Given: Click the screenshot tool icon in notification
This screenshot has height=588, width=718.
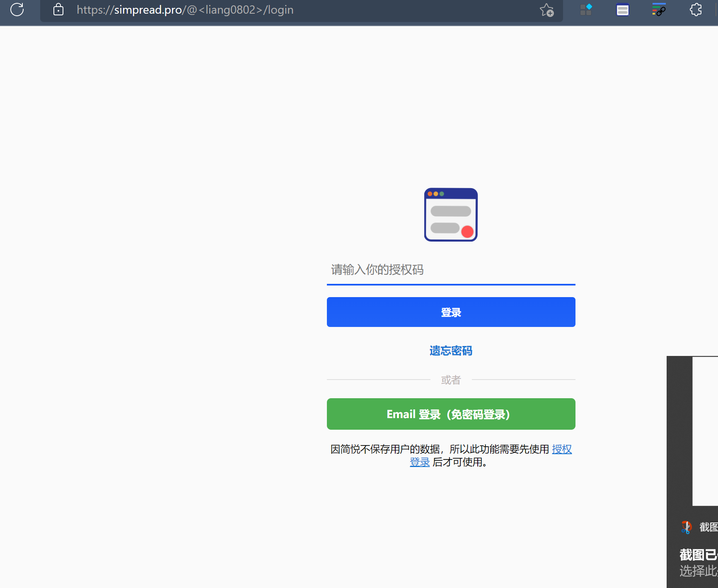Looking at the screenshot, I should pos(687,527).
